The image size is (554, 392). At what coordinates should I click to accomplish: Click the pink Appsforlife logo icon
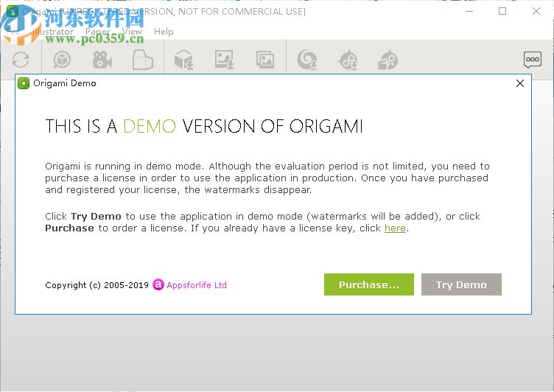[158, 284]
